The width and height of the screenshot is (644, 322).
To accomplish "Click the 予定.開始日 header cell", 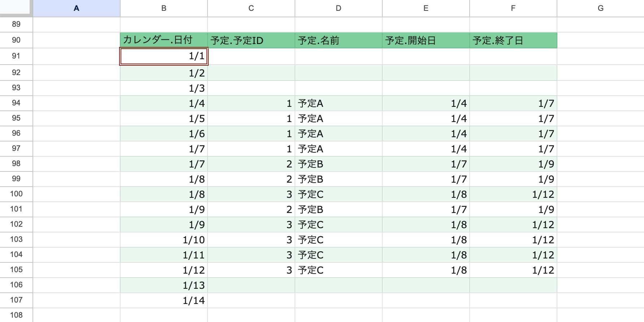I will (x=426, y=40).
